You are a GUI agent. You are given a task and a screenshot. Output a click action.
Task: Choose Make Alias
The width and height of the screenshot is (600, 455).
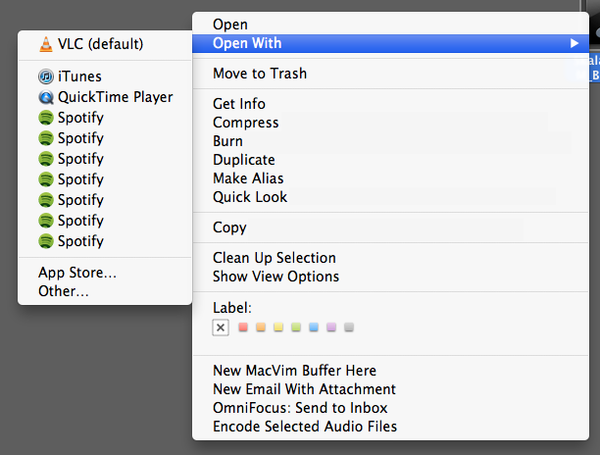390,178
